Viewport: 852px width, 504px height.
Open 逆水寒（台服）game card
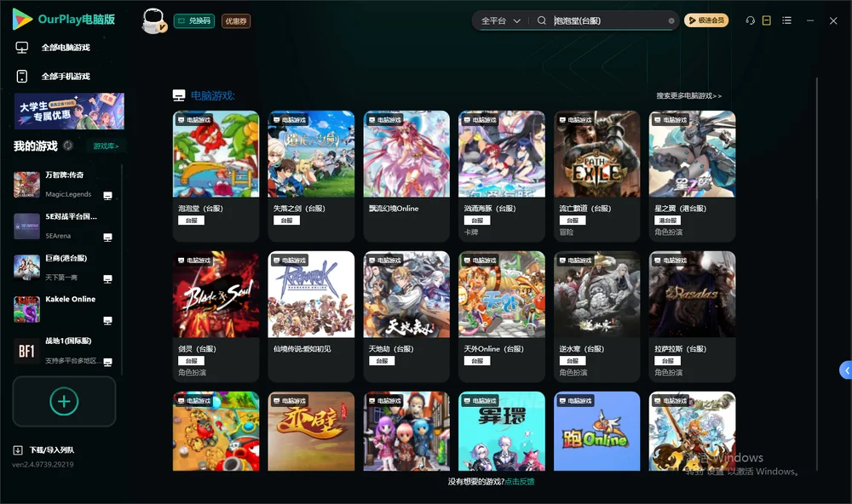[596, 317]
